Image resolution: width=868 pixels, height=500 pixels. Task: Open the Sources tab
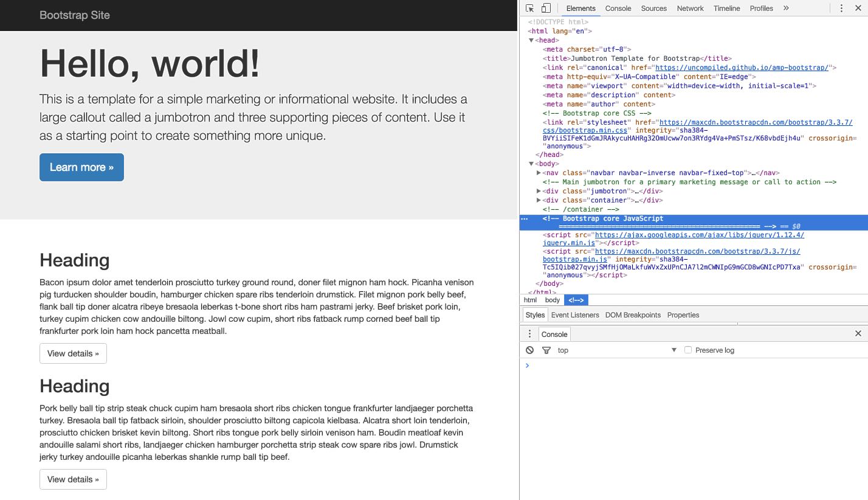[x=654, y=8]
